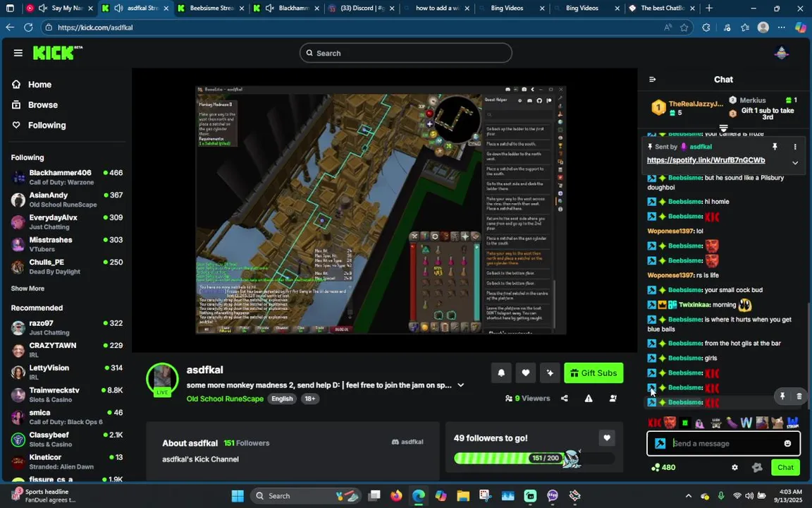Send message with green Chat button

[785, 467]
